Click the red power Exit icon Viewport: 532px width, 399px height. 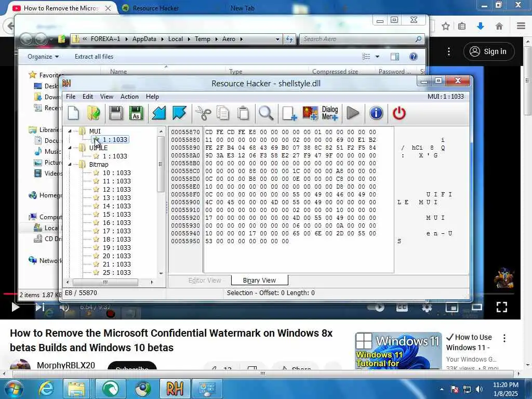pos(399,113)
